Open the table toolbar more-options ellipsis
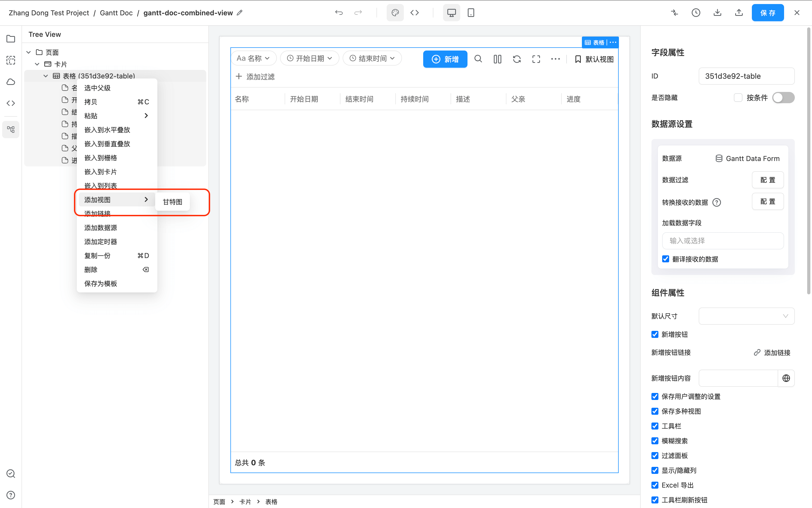This screenshot has width=812, height=508. (555, 59)
